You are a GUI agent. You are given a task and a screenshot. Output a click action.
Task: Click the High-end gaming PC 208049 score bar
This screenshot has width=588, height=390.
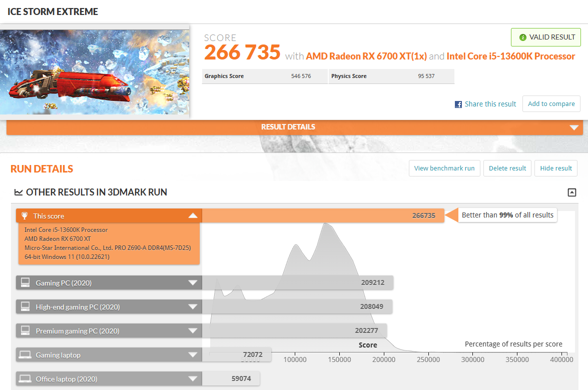point(297,306)
